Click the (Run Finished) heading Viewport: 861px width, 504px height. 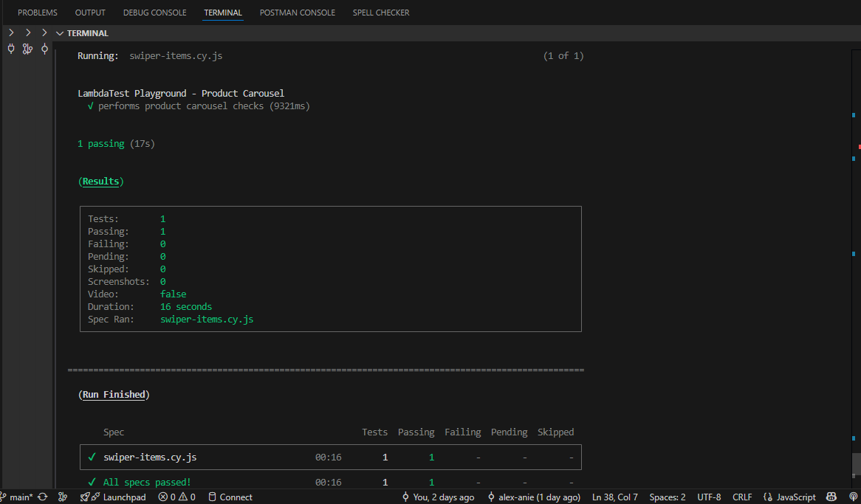114,394
